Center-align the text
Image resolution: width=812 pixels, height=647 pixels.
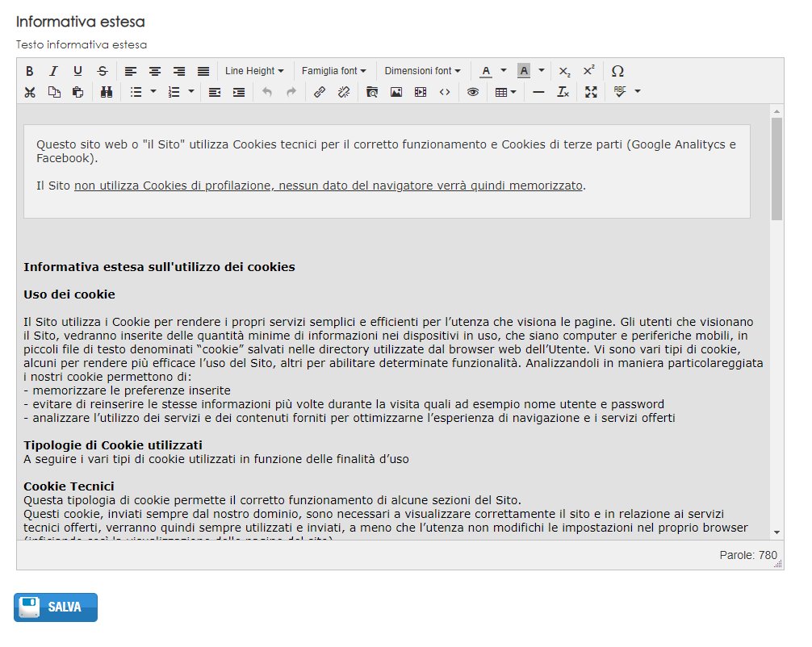coord(155,71)
